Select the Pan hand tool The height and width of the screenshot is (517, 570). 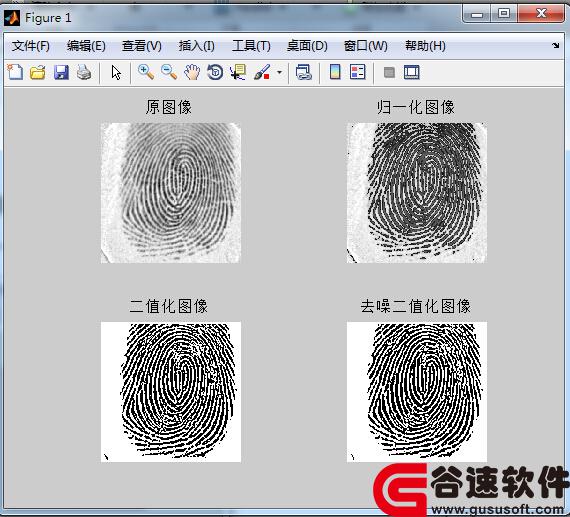(192, 72)
